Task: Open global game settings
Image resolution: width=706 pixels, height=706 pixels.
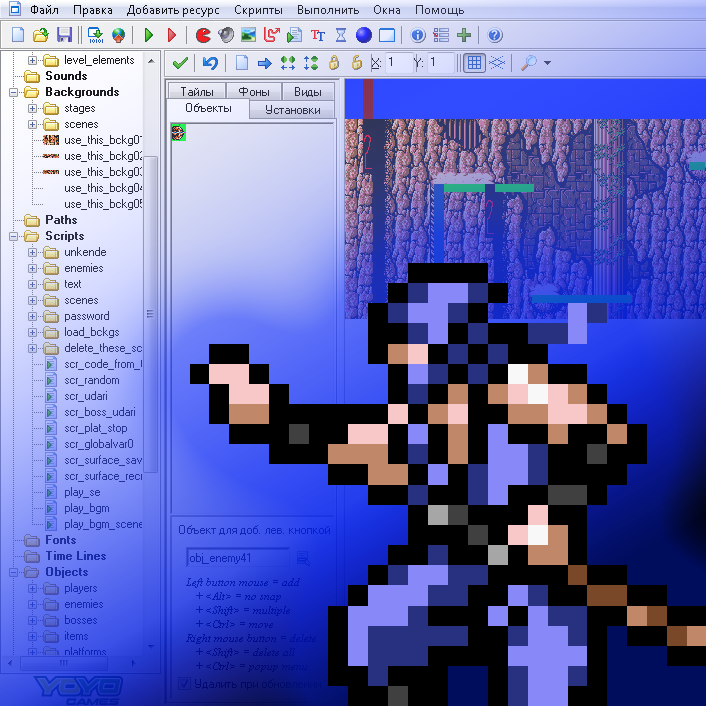Action: [x=441, y=35]
